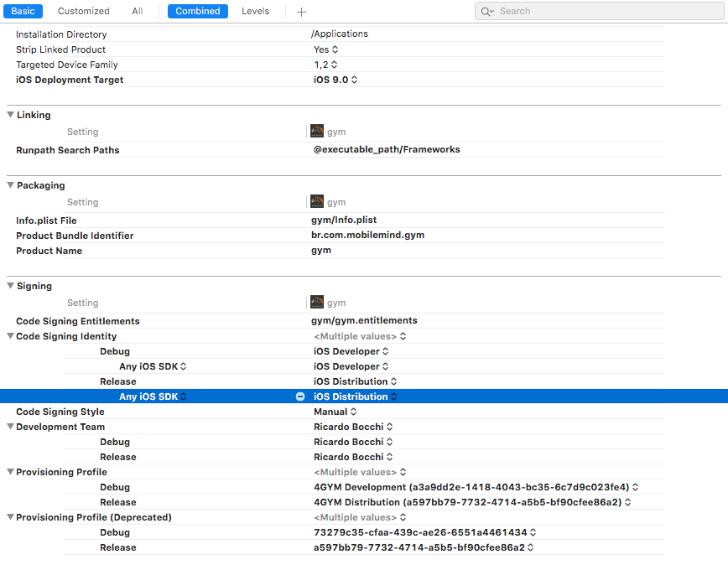Select the Runpath Search Paths row
This screenshot has height=570, width=728.
[68, 150]
